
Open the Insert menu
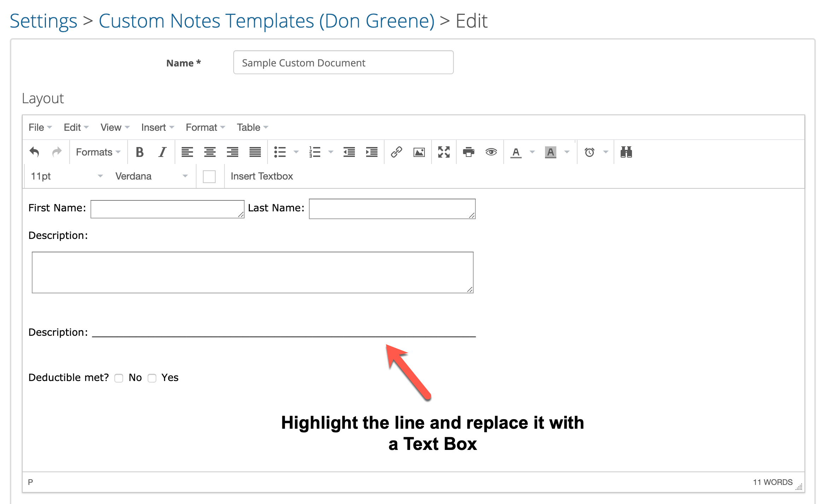[154, 127]
